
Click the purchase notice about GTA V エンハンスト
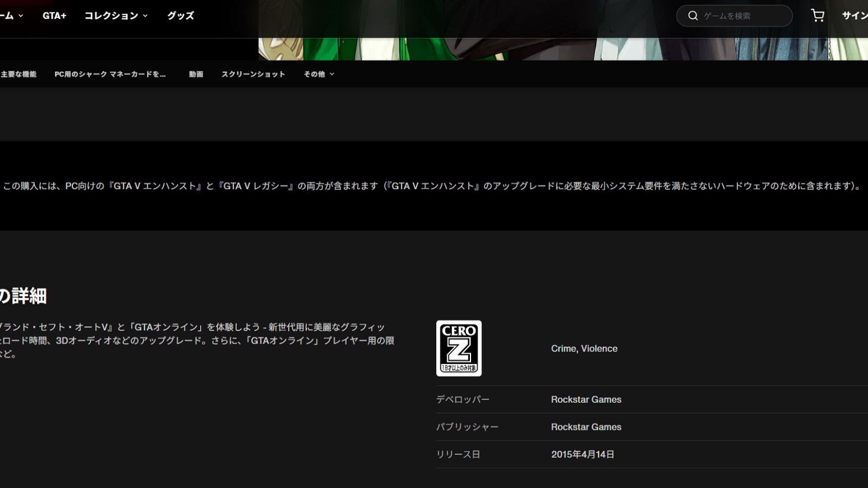[x=432, y=186]
